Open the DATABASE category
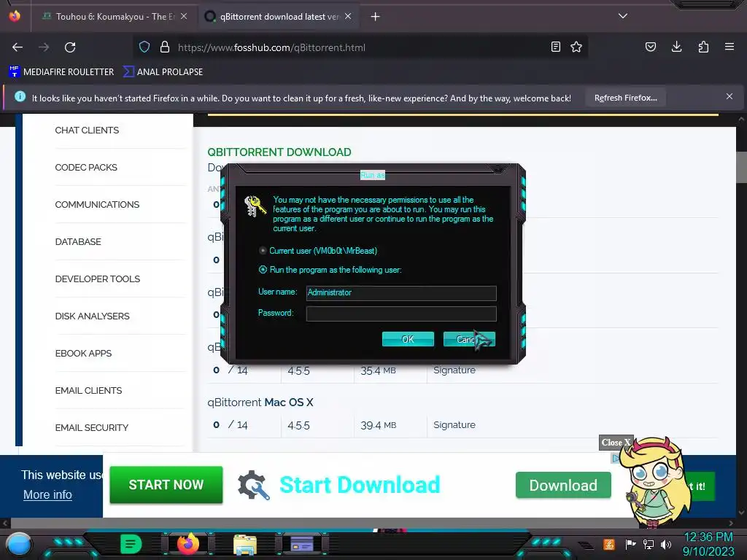 pos(78,242)
